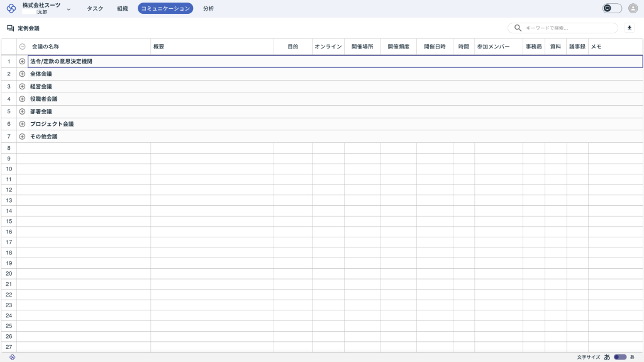The height and width of the screenshot is (362, 644).
Task: Click the 開催頻度 column header
Action: (x=398, y=47)
